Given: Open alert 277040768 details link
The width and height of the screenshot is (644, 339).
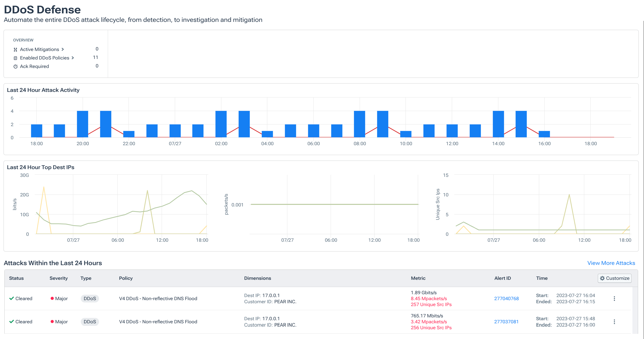Looking at the screenshot, I should click(x=506, y=298).
